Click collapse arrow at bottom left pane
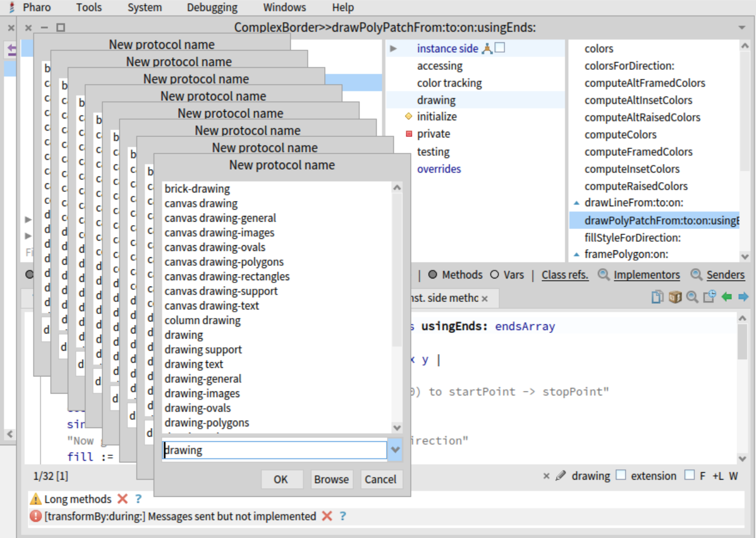The image size is (756, 538). (10, 434)
